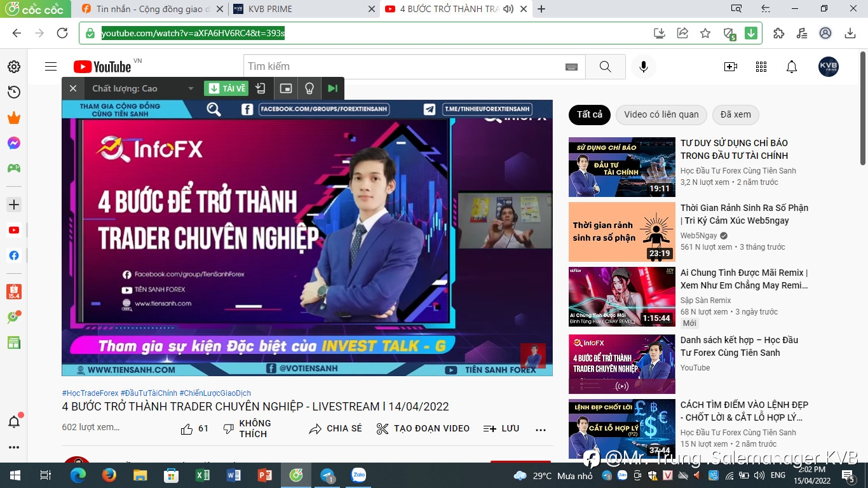Screen dimensions: 868x488
Task: Open KVB account avatar menu
Action: click(x=829, y=67)
